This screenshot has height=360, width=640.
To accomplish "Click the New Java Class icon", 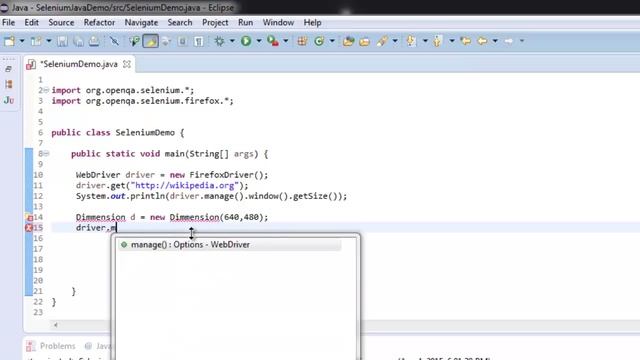I will tap(319, 41).
